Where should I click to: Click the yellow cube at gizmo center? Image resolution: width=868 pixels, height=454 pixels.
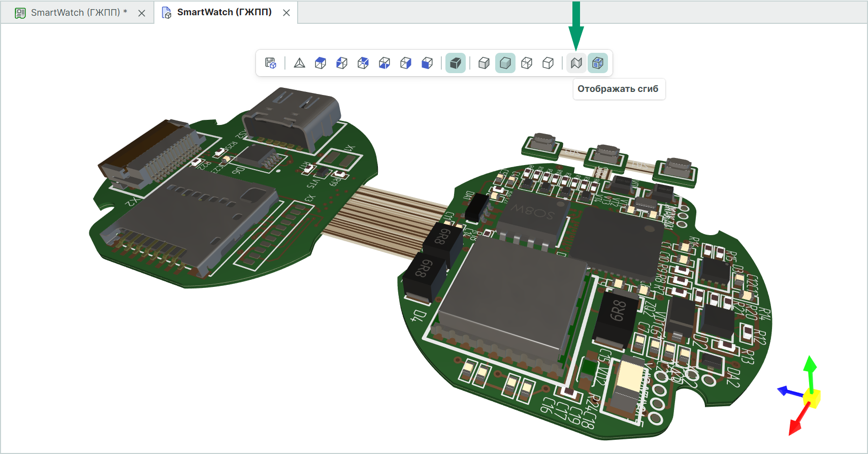812,399
